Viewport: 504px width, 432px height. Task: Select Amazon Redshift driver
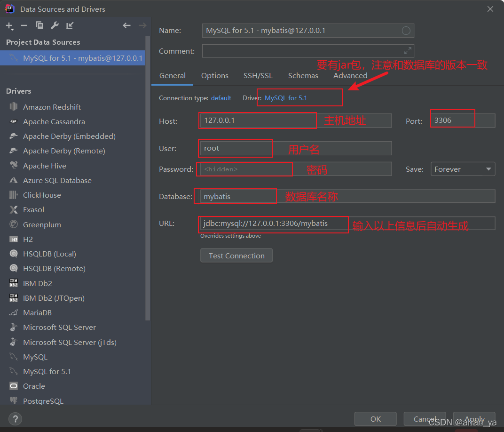(52, 107)
